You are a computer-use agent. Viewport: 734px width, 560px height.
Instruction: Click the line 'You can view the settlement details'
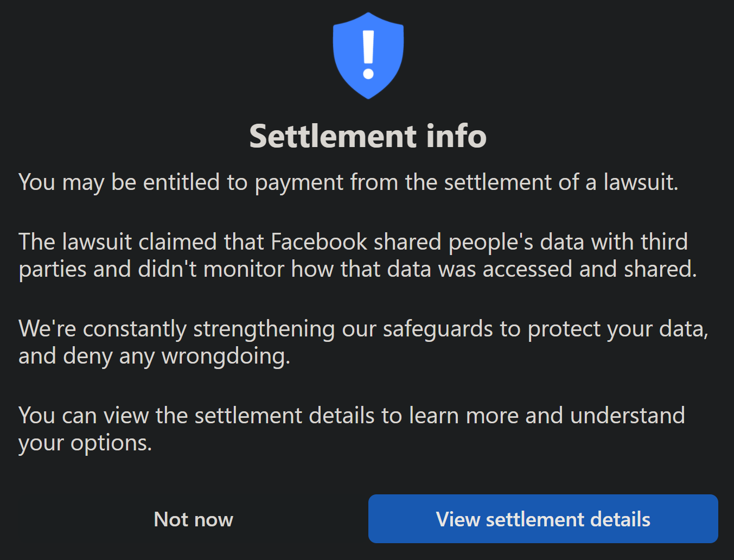pos(352,416)
